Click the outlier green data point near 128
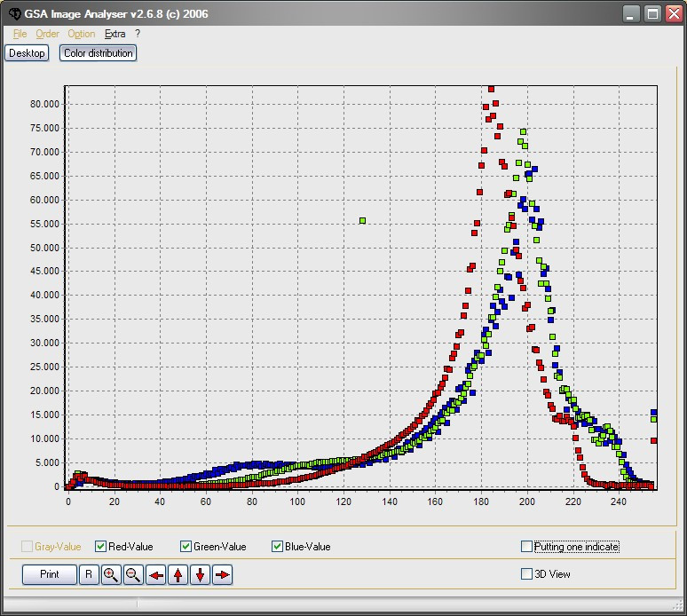 (362, 220)
